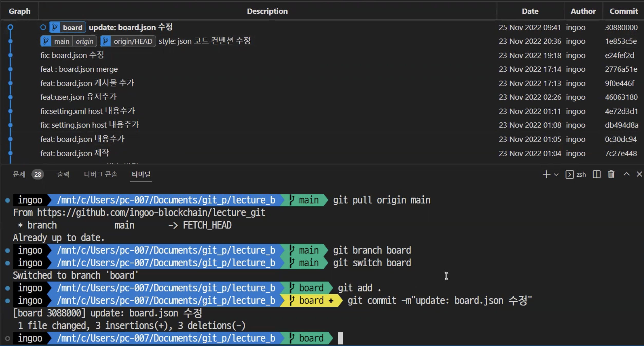The image size is (644, 346).
Task: Kill terminal with the trash icon
Action: pos(611,174)
